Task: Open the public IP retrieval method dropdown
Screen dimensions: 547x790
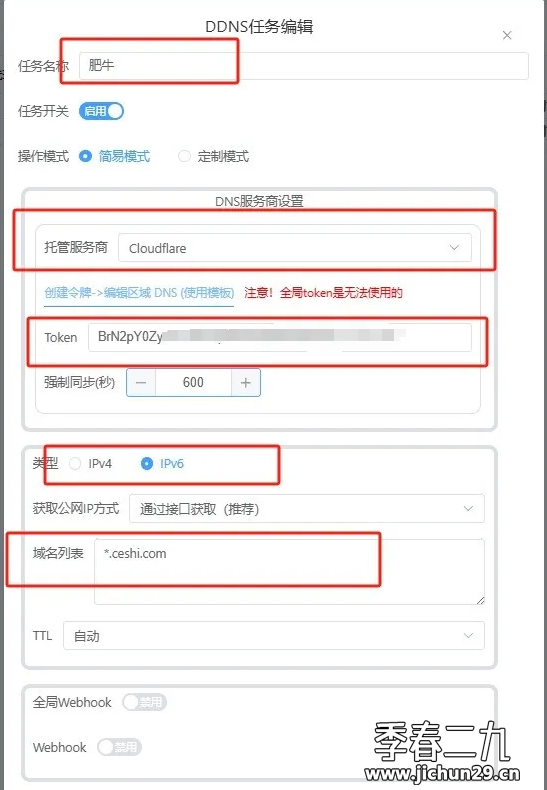Action: [307, 508]
